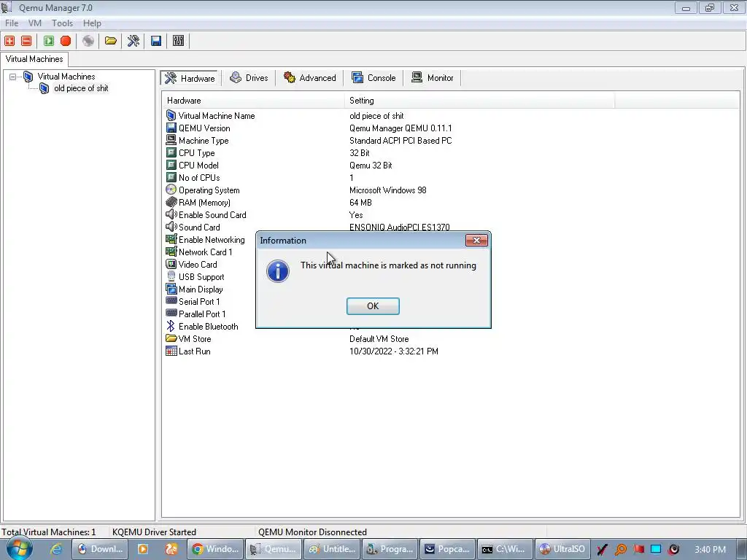Image resolution: width=747 pixels, height=560 pixels.
Task: Click the RAM (Memory) chip icon
Action: click(x=171, y=203)
